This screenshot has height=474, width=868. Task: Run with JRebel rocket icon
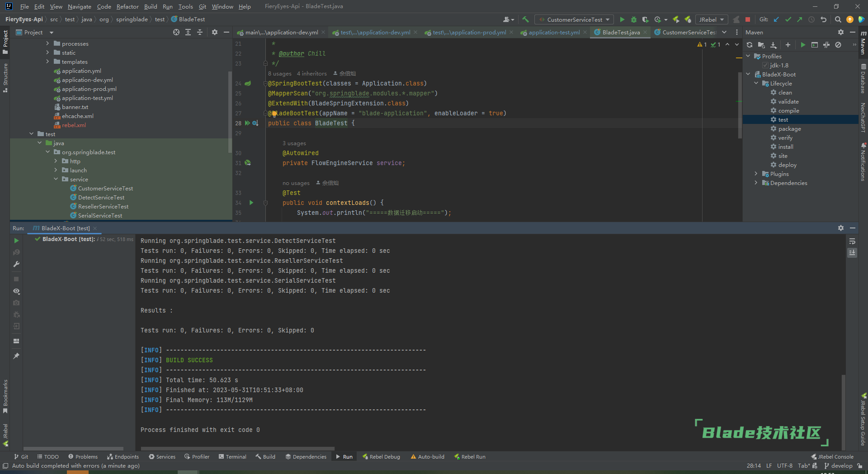pyautogui.click(x=676, y=19)
